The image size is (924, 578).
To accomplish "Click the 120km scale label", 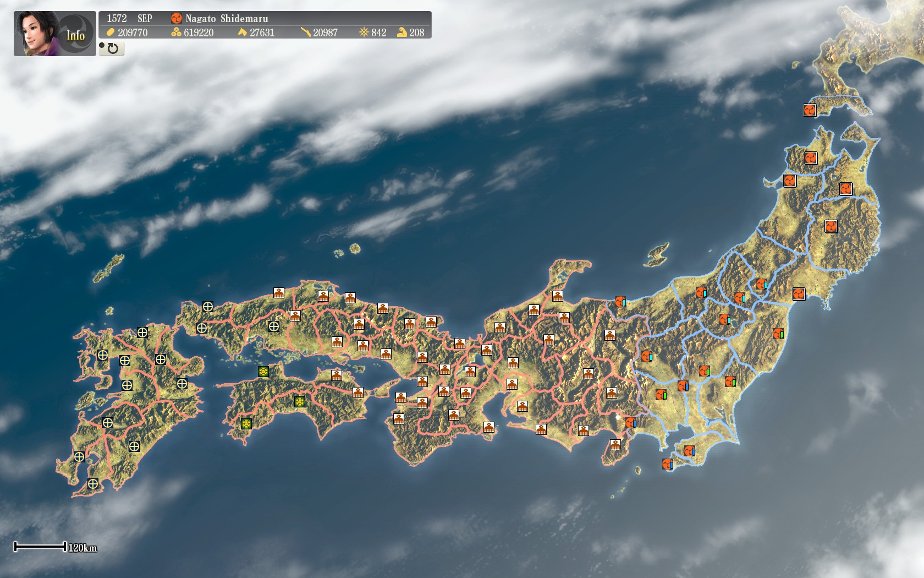I will pos(82,548).
